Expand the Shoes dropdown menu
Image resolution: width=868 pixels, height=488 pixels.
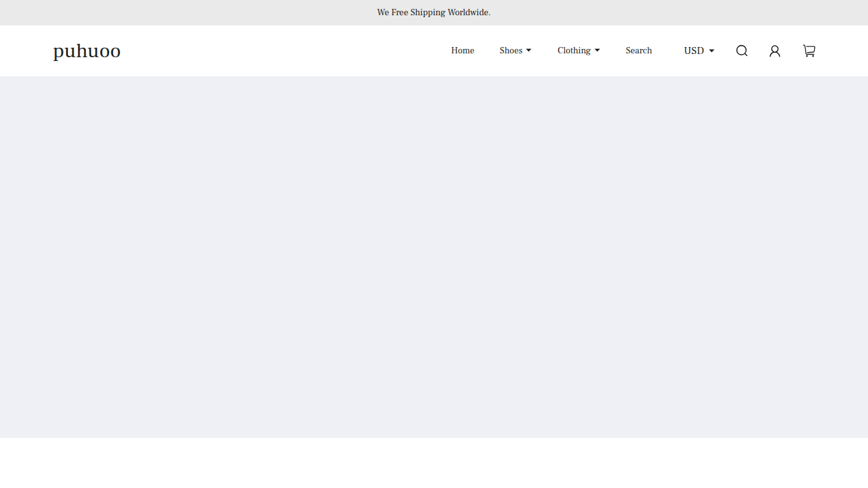pos(515,51)
